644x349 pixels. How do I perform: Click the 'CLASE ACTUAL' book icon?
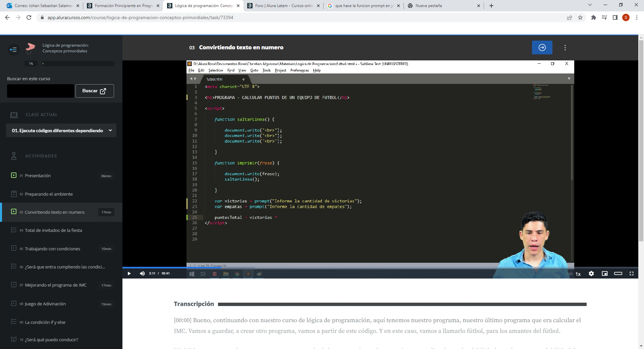(14, 115)
